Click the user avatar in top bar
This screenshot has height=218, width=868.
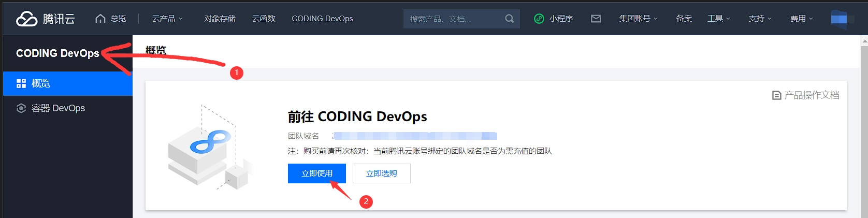[x=838, y=19]
